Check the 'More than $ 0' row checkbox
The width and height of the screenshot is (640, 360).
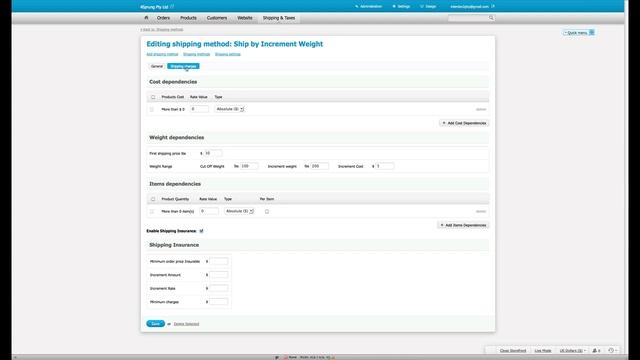[x=152, y=109]
